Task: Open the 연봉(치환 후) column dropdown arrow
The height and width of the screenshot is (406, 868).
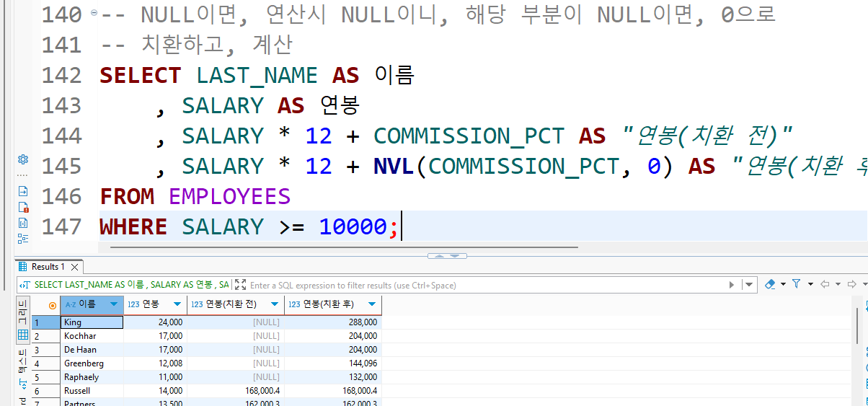Action: pyautogui.click(x=372, y=304)
